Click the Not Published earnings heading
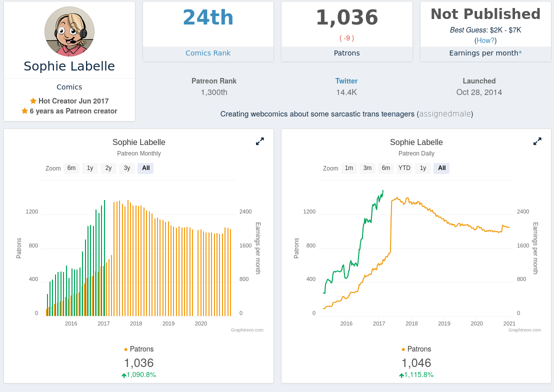 pos(485,14)
